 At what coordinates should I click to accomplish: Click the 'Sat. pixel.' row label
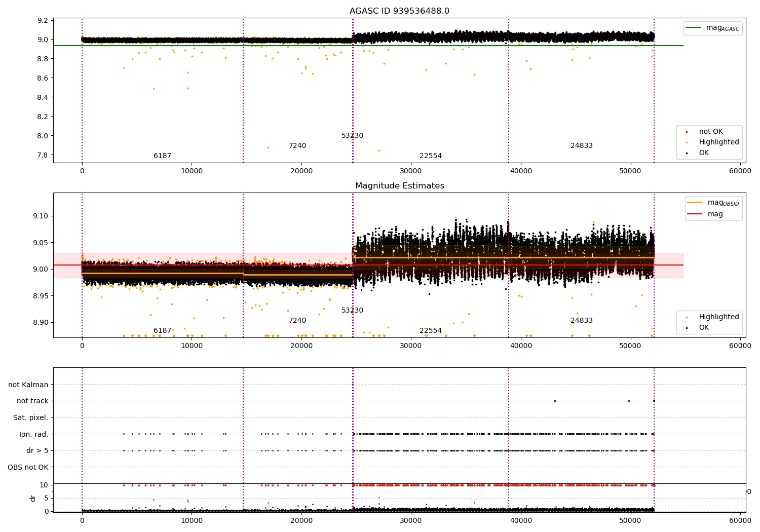point(31,418)
